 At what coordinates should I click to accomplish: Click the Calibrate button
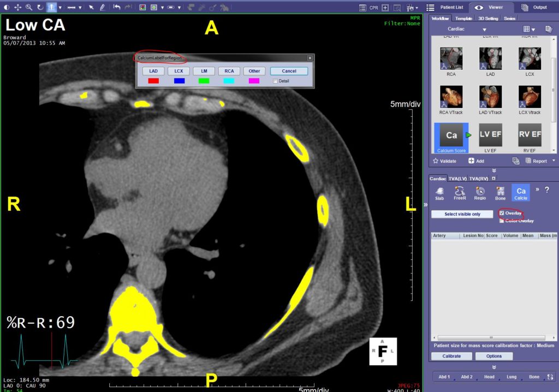[451, 356]
